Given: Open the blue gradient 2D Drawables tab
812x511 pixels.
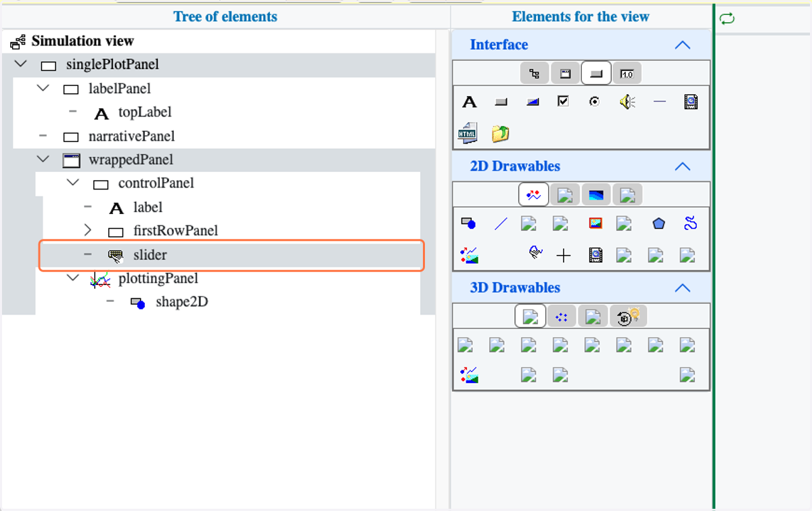Looking at the screenshot, I should [596, 195].
